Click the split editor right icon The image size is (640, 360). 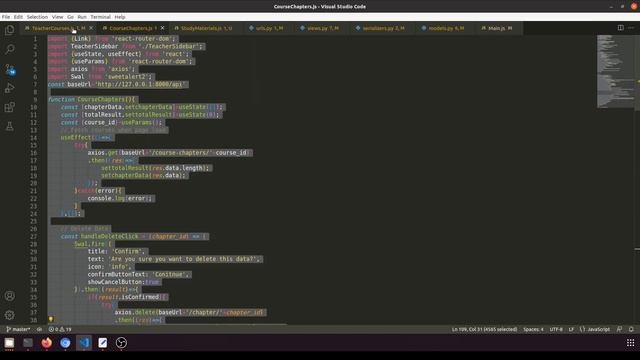(620, 28)
